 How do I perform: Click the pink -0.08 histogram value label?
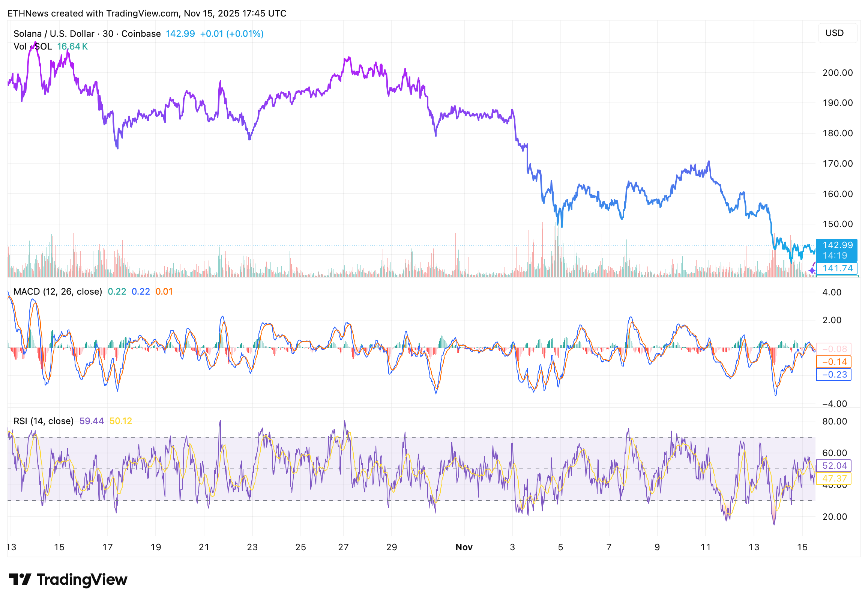[833, 349]
